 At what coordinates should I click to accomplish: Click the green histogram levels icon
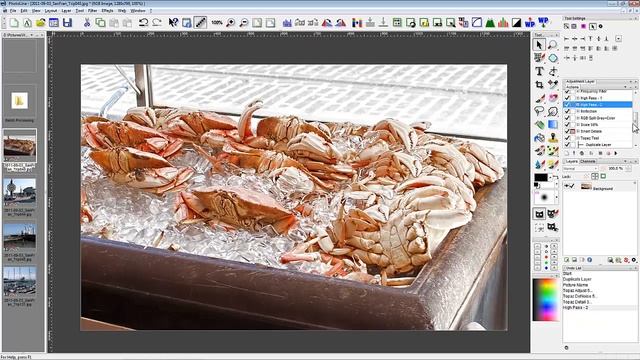[x=490, y=23]
